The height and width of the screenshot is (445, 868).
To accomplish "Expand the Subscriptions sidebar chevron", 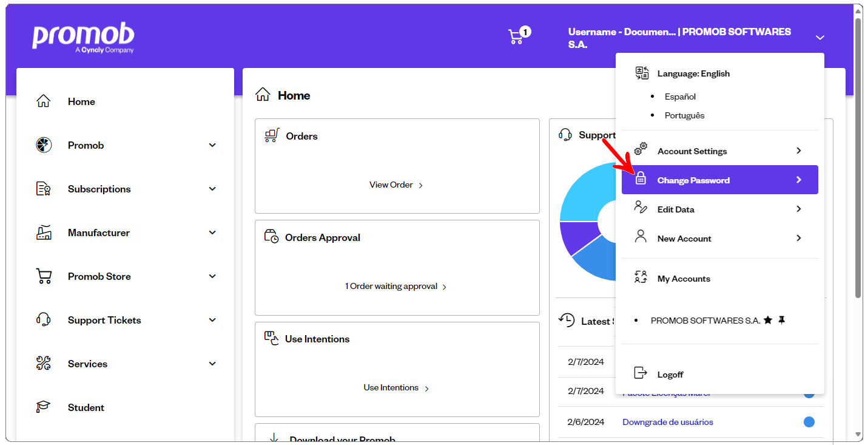I will pyautogui.click(x=212, y=189).
